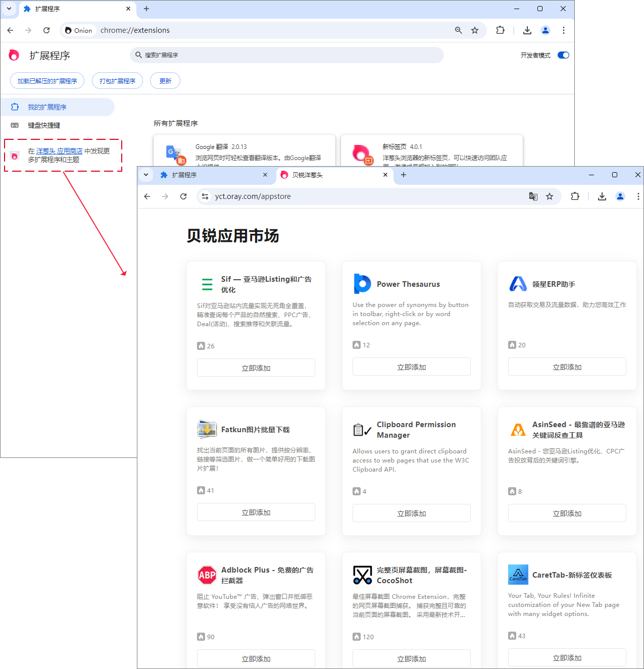Add Clipboard Permission Manager extension
Screen dimensions: 644x669
coord(412,513)
